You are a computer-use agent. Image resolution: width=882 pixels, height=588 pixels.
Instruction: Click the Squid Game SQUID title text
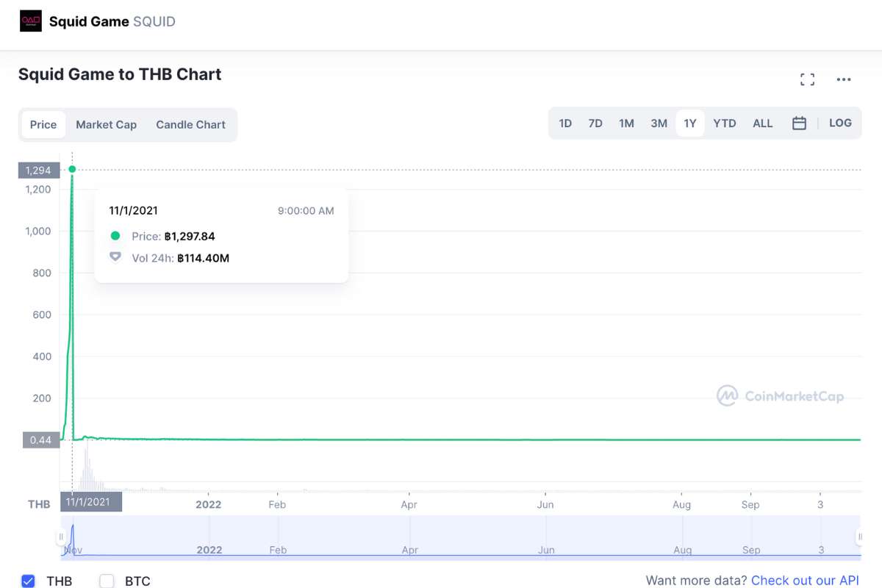tap(112, 21)
